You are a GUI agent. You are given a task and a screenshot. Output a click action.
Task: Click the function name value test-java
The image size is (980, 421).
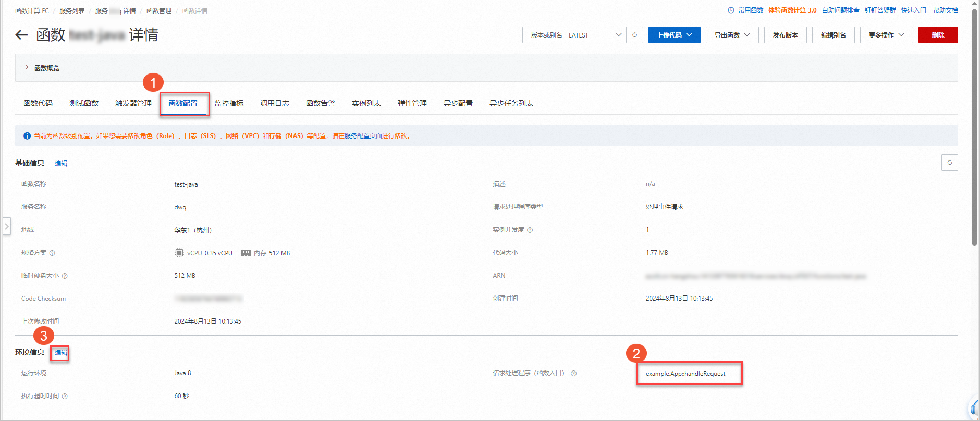pos(186,184)
